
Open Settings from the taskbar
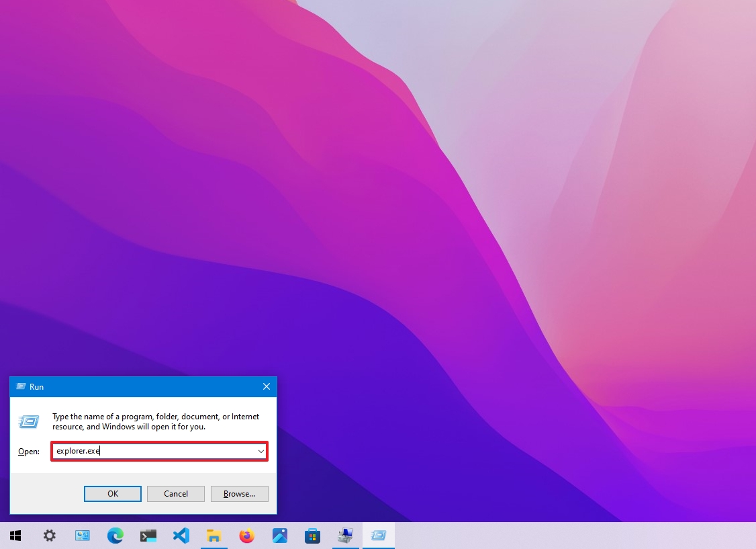pyautogui.click(x=49, y=536)
